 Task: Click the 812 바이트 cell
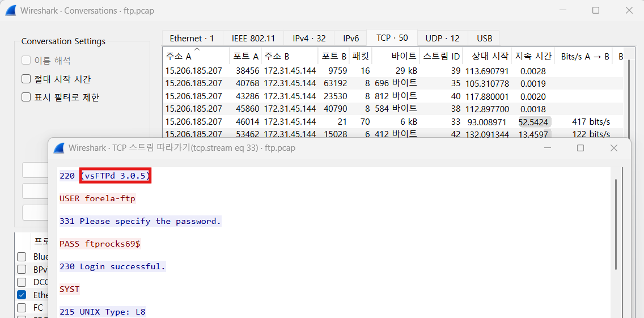pos(396,96)
